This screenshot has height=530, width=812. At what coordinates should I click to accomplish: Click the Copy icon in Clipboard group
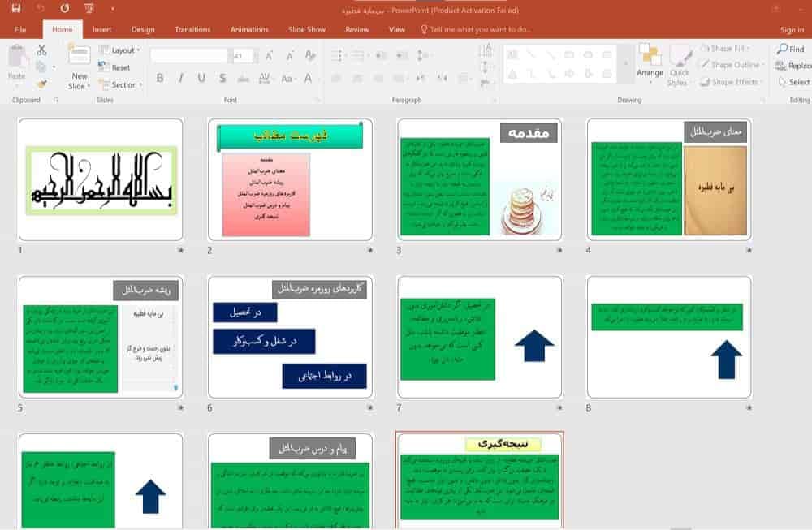(x=41, y=67)
